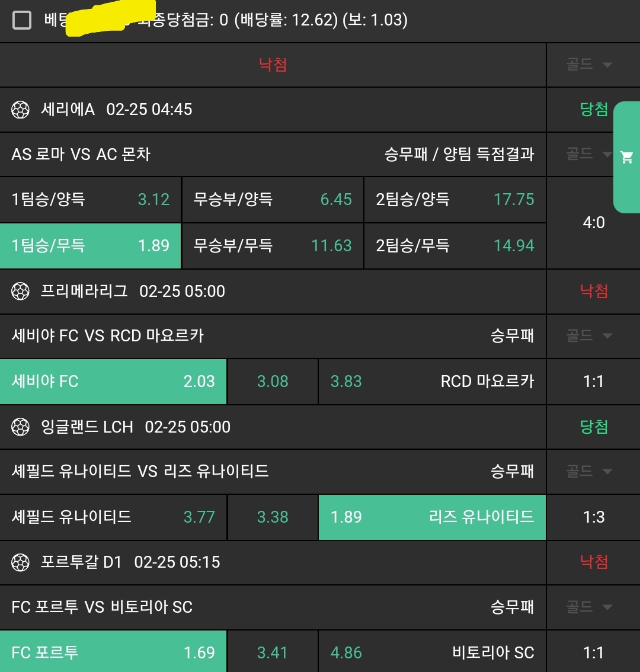Open the green shopping cart tab
This screenshot has height=672, width=640.
click(626, 157)
